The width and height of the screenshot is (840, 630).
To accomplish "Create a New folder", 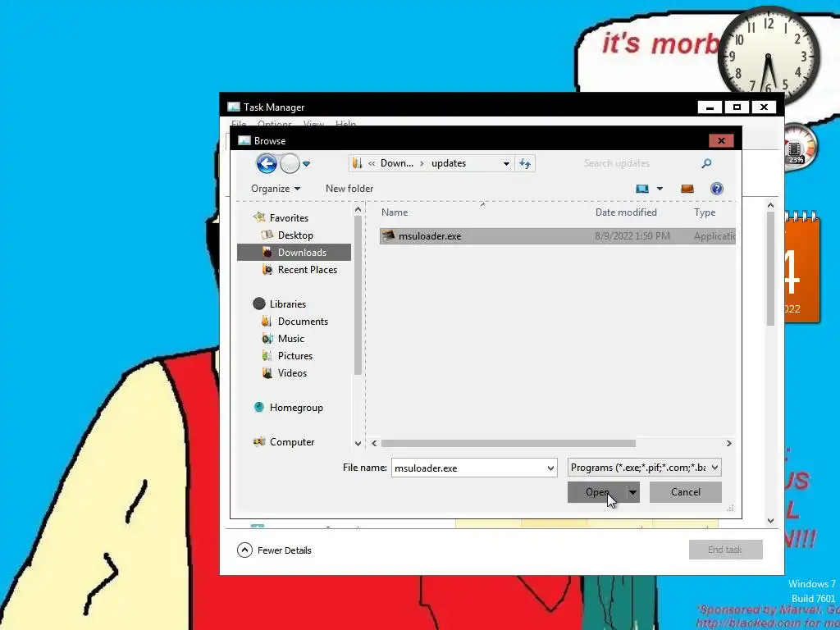I will point(349,189).
